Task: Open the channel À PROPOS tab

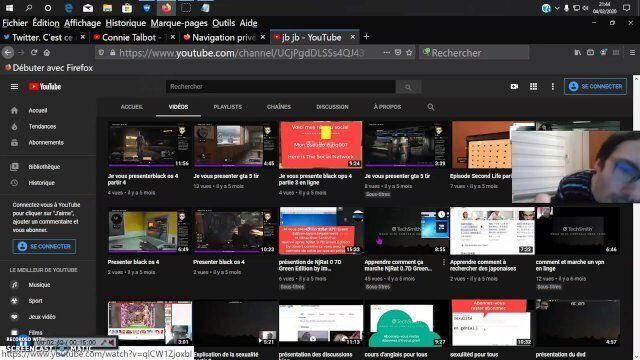Action: (x=387, y=107)
